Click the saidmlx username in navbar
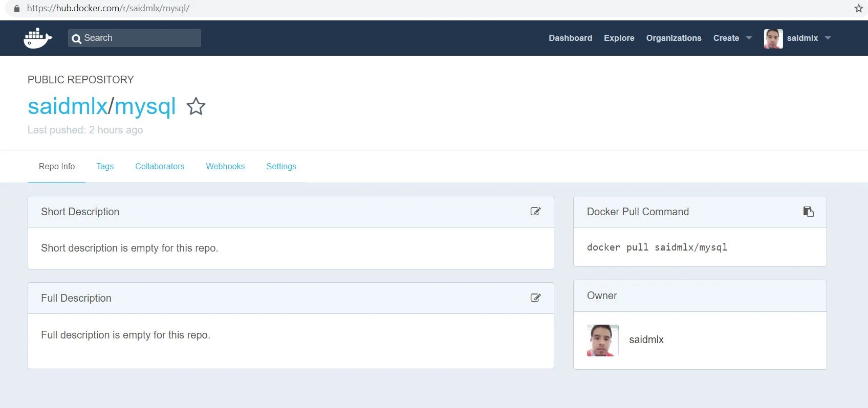868x408 pixels. tap(802, 38)
